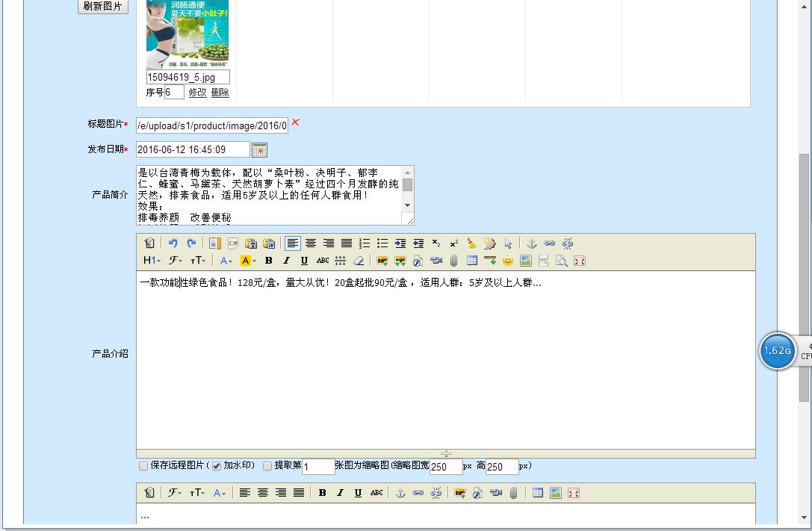Open the font family dropdown in upper toolbar
The image size is (812, 531).
tap(176, 261)
